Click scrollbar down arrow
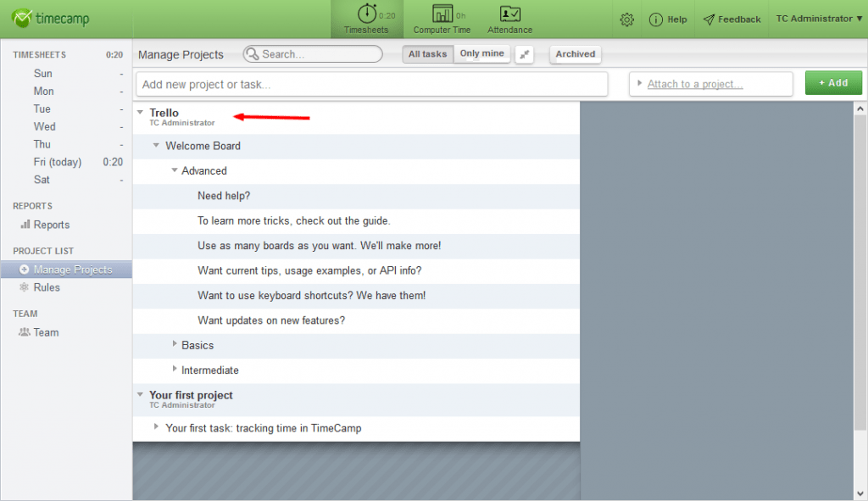Viewport: 868px width, 501px height. pos(860,493)
